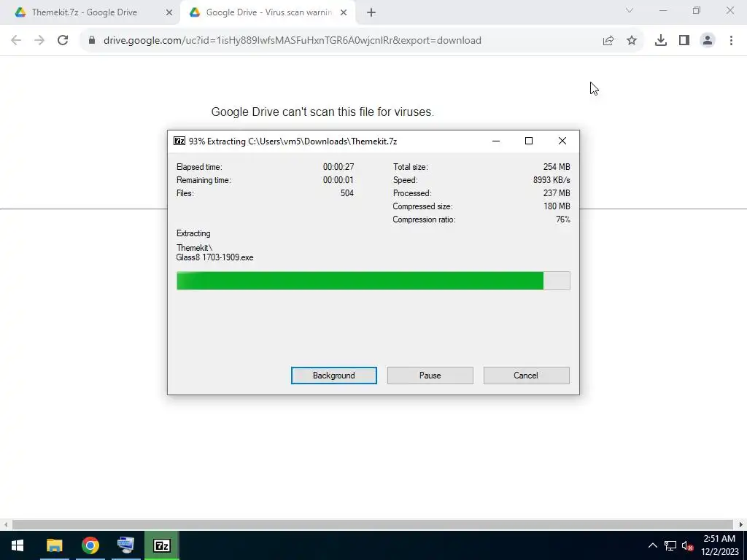Viewport: 747px width, 560px height.
Task: Reload the Google Drive page
Action: coord(63,41)
